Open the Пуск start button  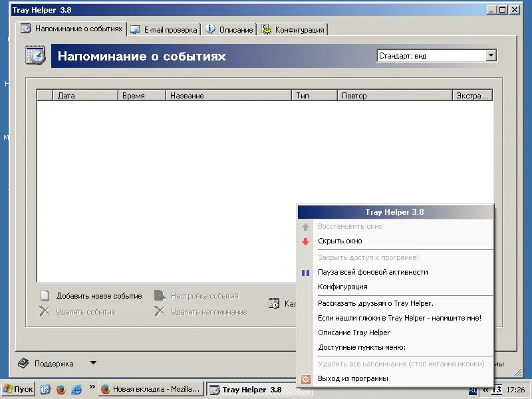pyautogui.click(x=18, y=389)
